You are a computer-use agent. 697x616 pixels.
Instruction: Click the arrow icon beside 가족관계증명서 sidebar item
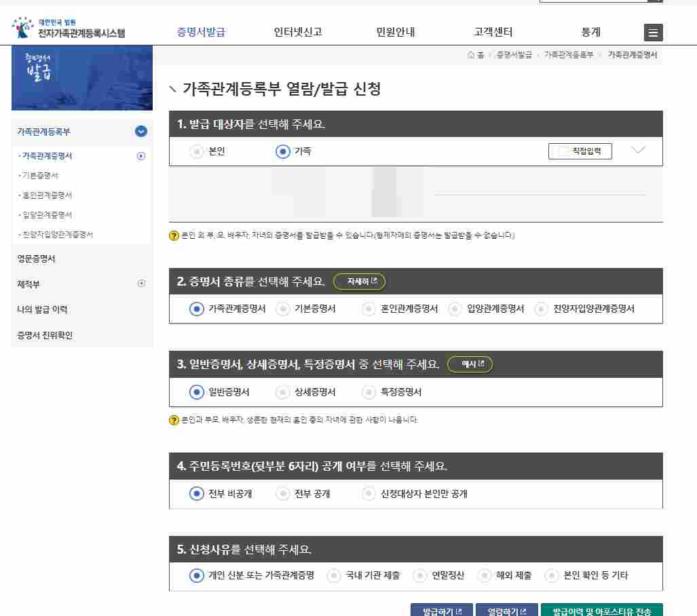coord(141,156)
